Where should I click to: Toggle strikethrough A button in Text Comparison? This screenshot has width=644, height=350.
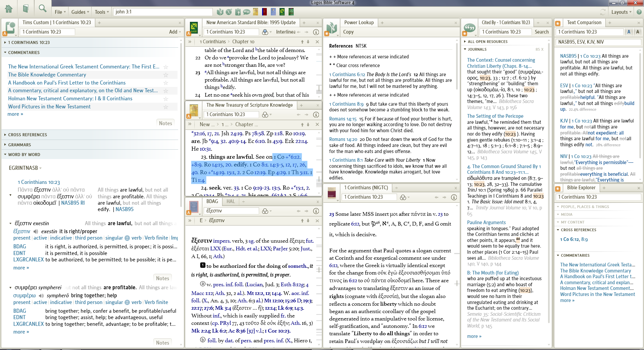(x=638, y=32)
